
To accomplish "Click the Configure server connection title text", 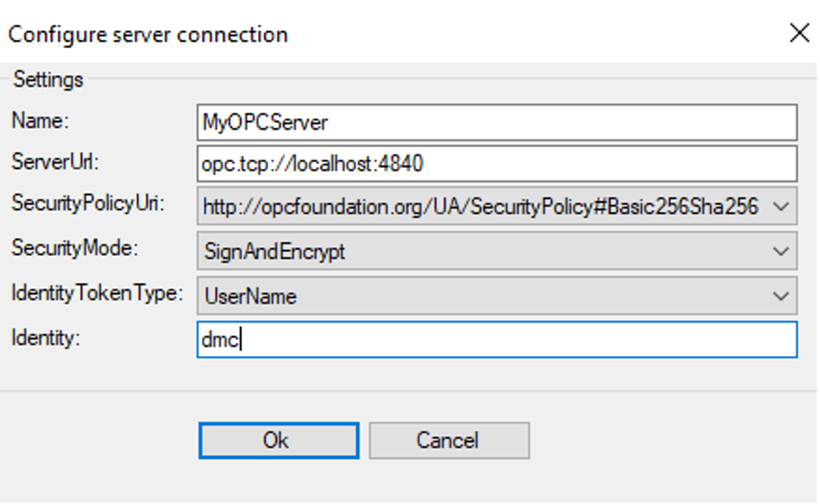I will click(148, 35).
